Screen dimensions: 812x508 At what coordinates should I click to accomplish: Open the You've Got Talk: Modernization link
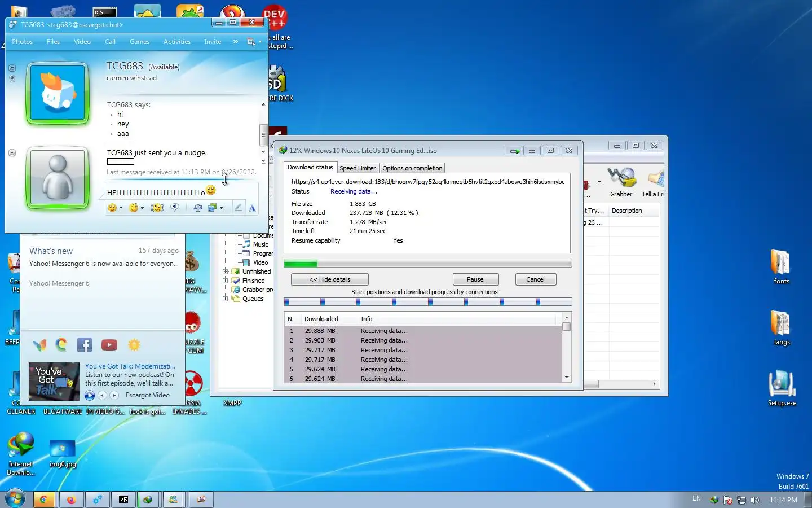click(130, 366)
